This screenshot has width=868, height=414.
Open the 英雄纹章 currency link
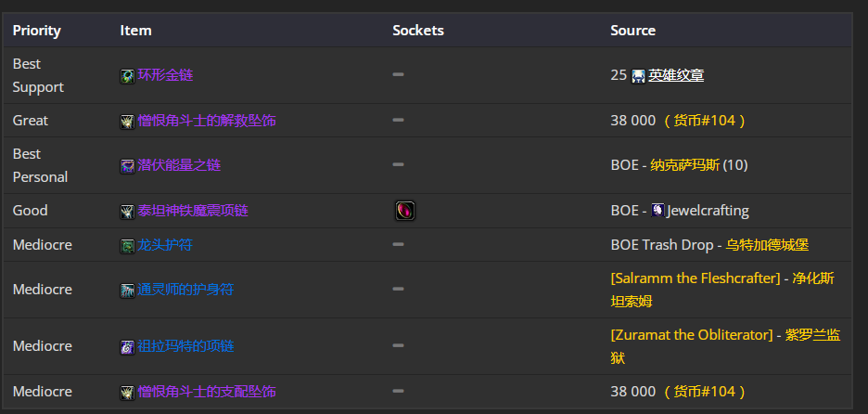pyautogui.click(x=676, y=75)
